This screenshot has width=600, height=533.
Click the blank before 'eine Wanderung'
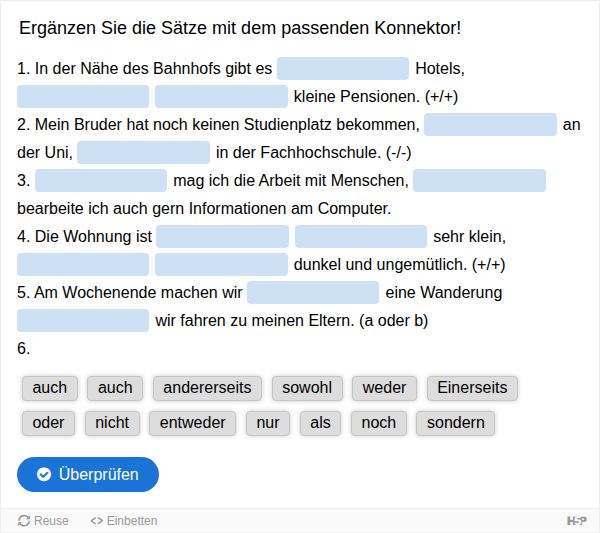tap(313, 293)
